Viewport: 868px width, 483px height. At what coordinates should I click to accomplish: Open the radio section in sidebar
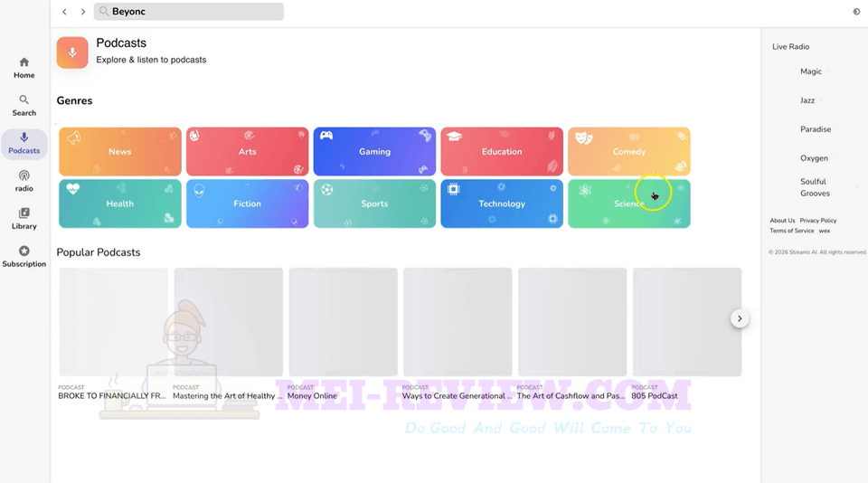24,181
